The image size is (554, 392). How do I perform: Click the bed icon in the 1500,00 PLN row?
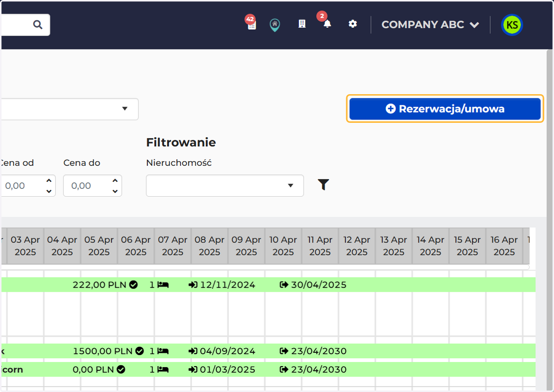[x=163, y=351]
